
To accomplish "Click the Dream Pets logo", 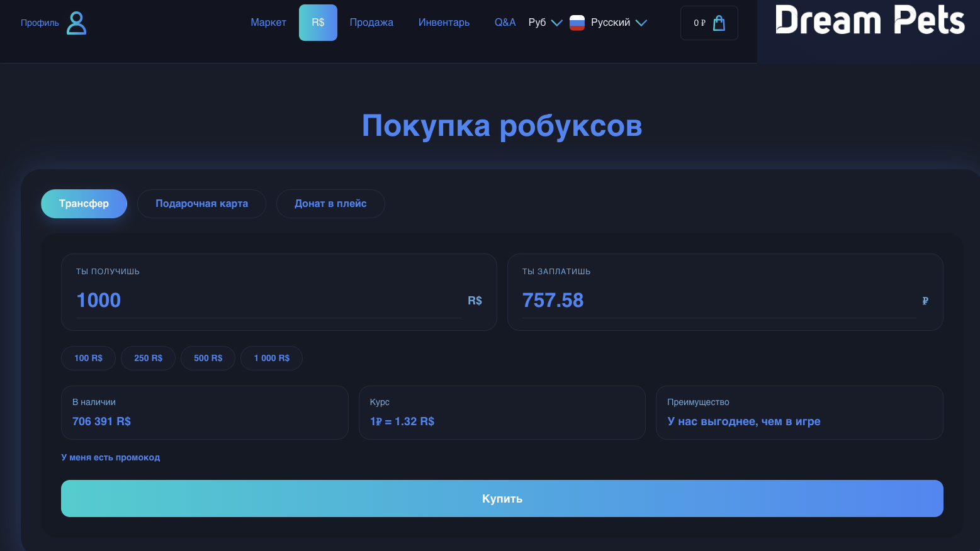I will point(870,20).
